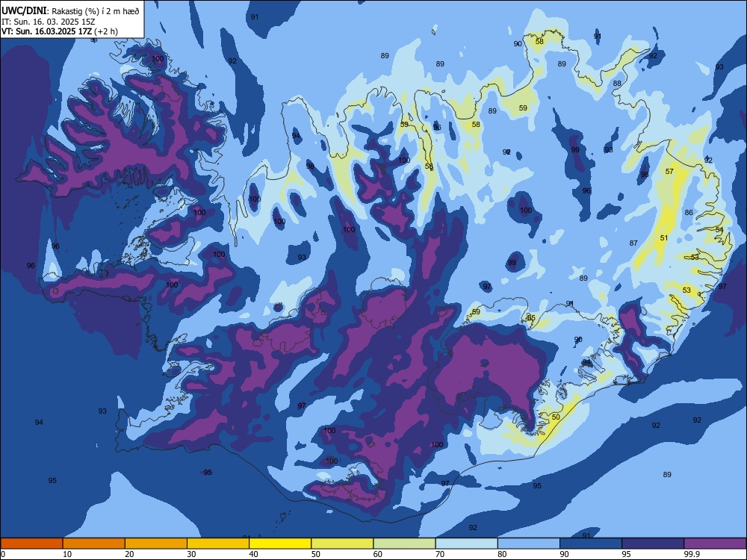Pick the 20–30 amber legend swatch
The height and width of the screenshot is (560, 747).
pyautogui.click(x=156, y=544)
